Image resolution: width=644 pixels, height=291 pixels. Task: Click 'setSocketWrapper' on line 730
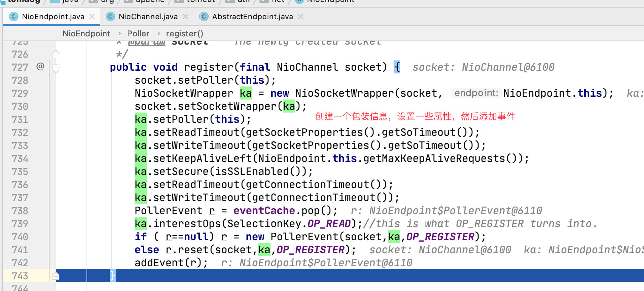tap(227, 106)
